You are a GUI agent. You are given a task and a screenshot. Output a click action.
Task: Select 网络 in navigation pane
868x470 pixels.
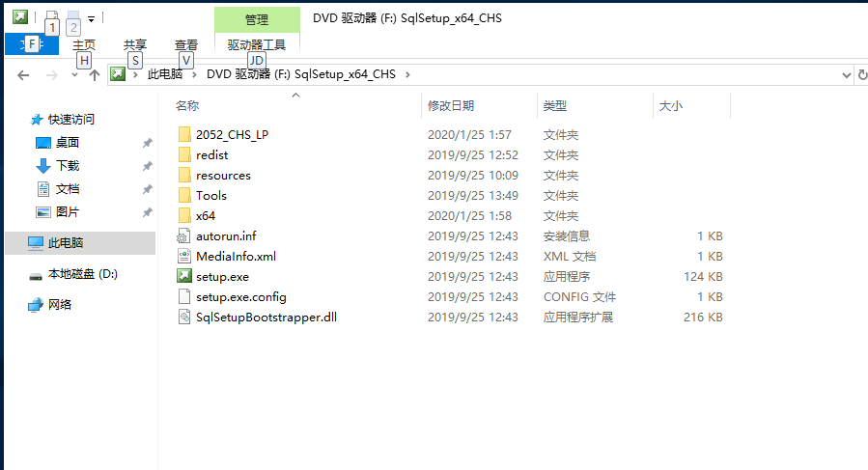point(60,304)
